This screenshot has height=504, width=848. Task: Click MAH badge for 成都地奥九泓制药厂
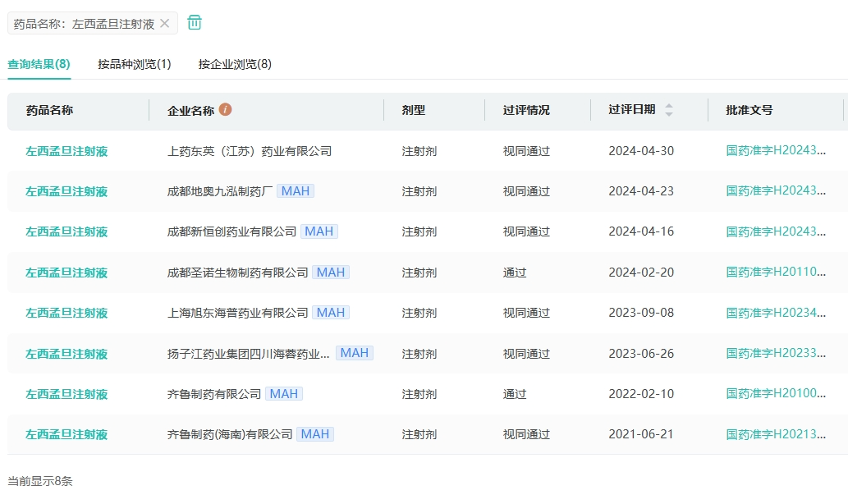[x=296, y=191]
